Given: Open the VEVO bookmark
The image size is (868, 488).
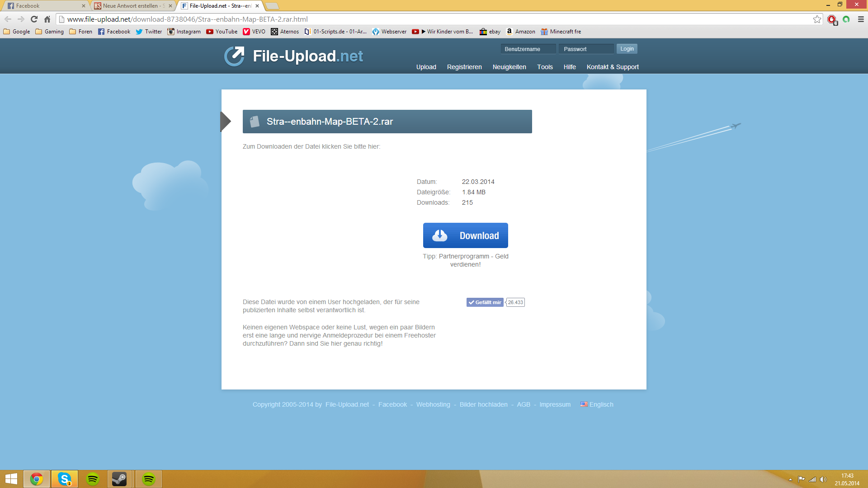Looking at the screenshot, I should click(x=254, y=32).
